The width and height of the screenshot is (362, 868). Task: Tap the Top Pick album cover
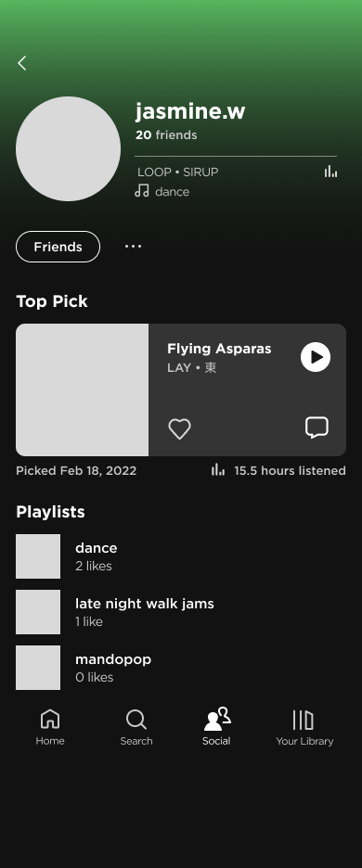coord(82,389)
